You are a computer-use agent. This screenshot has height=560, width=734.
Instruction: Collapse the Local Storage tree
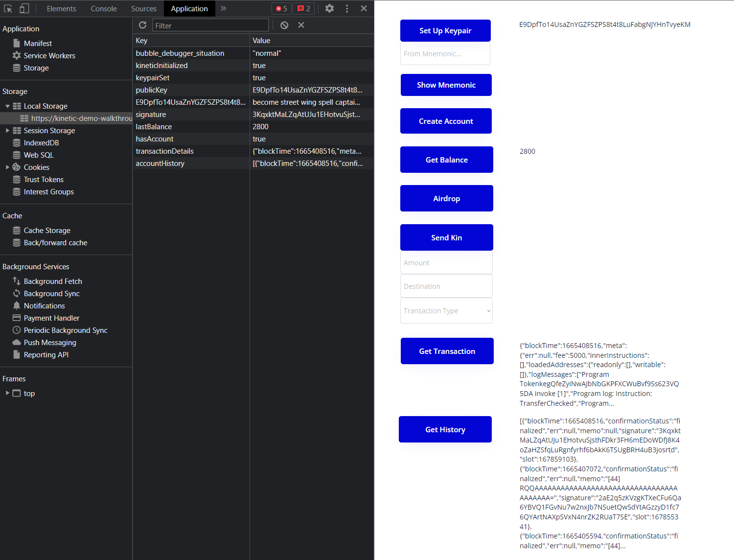[x=7, y=106]
